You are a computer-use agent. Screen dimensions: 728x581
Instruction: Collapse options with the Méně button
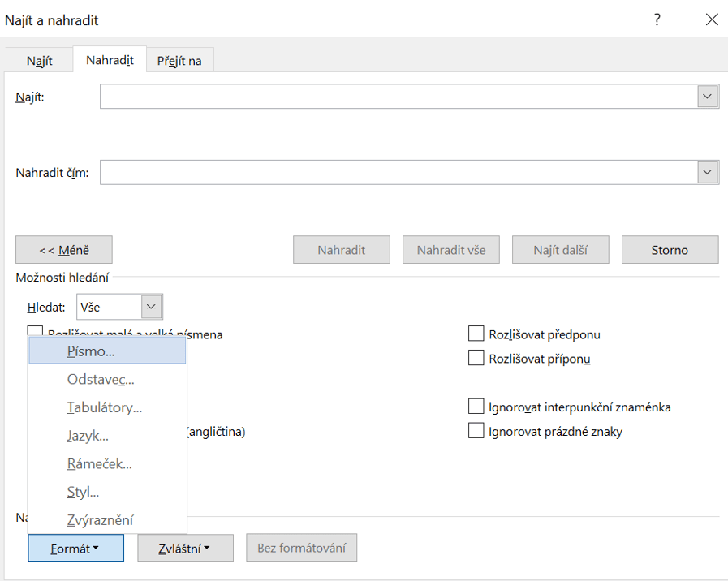[x=64, y=250]
